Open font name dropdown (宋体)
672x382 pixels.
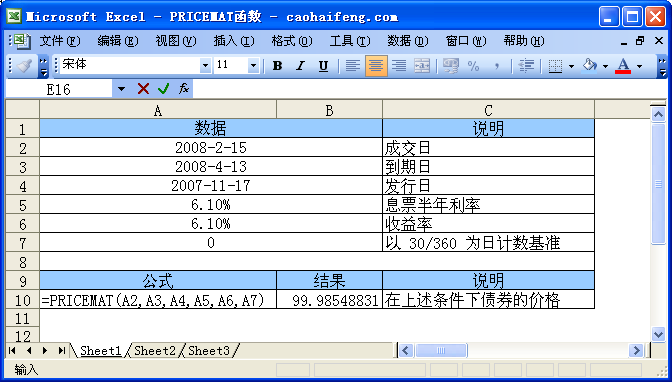coord(205,66)
